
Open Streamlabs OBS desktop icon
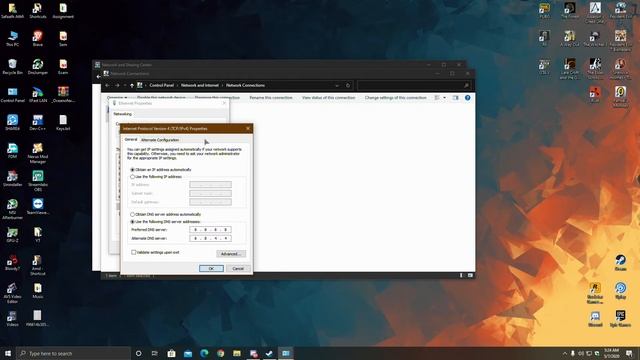click(38, 181)
